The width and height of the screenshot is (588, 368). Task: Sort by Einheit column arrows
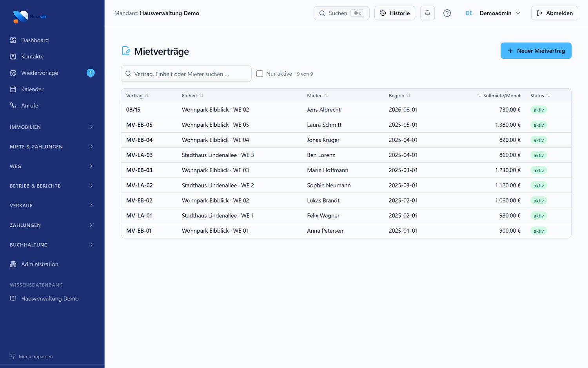tap(201, 95)
